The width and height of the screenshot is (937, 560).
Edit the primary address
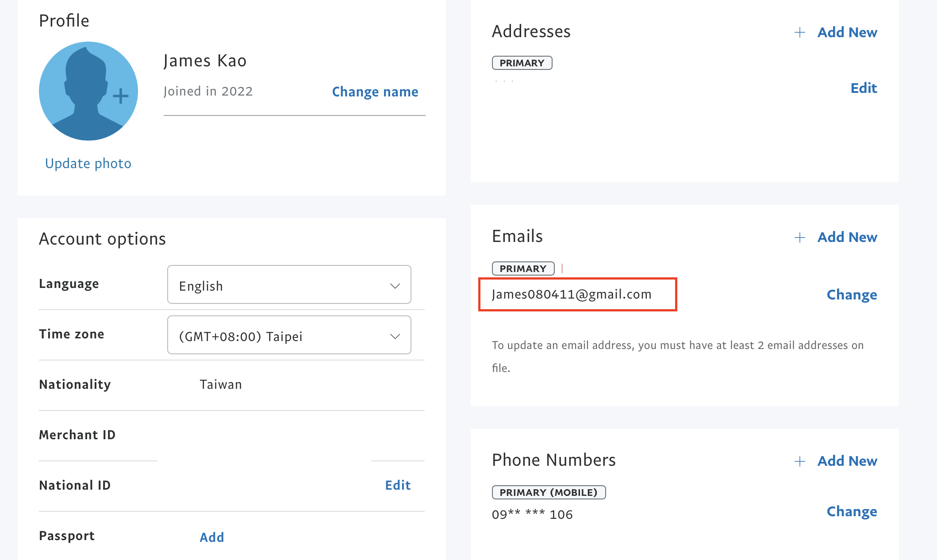click(x=864, y=88)
